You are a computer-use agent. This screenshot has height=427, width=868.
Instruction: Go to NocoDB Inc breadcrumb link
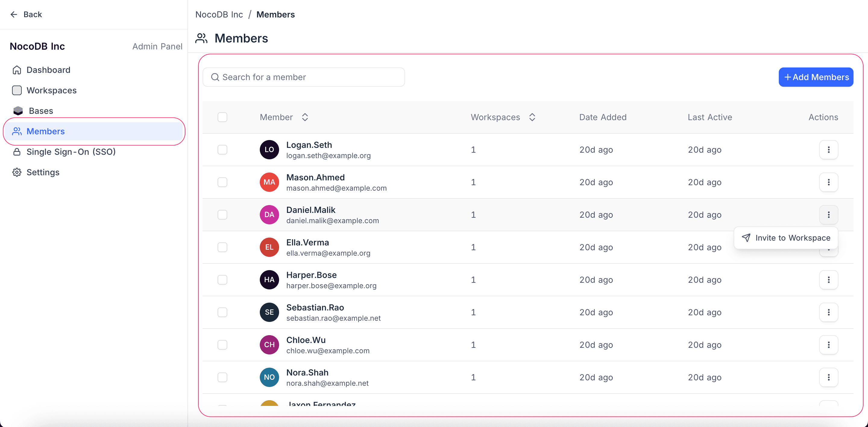click(x=219, y=14)
